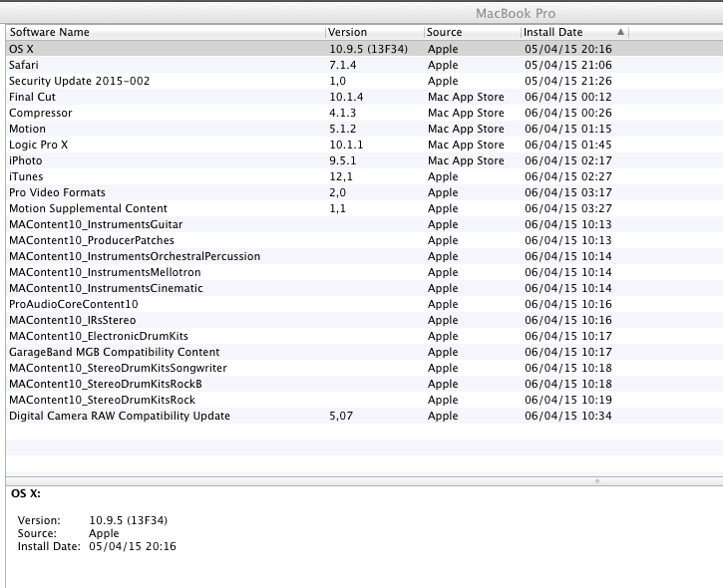The width and height of the screenshot is (723, 588).
Task: Select Digital Camera RAW Compatibility Update row
Action: [365, 416]
